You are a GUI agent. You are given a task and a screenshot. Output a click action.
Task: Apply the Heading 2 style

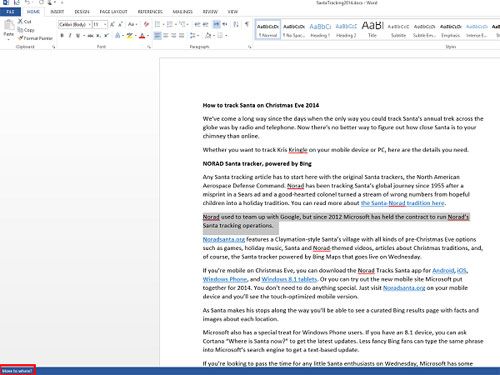346,29
